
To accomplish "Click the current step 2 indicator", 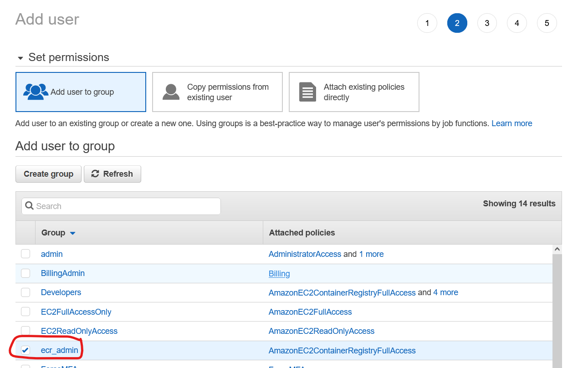I will click(x=457, y=23).
